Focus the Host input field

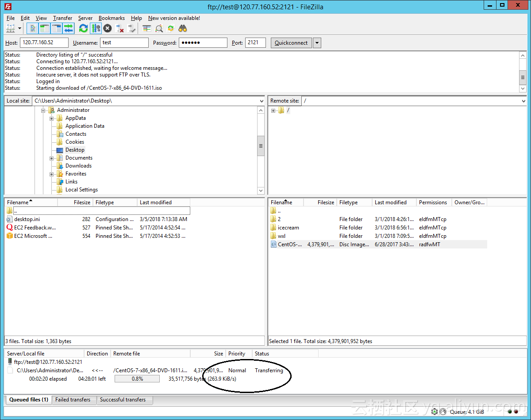44,43
